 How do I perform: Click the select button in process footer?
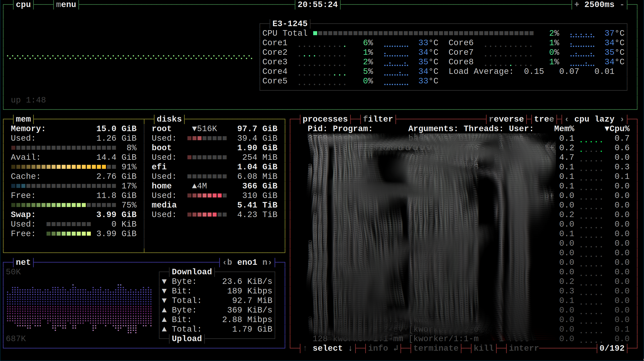tap(328, 348)
